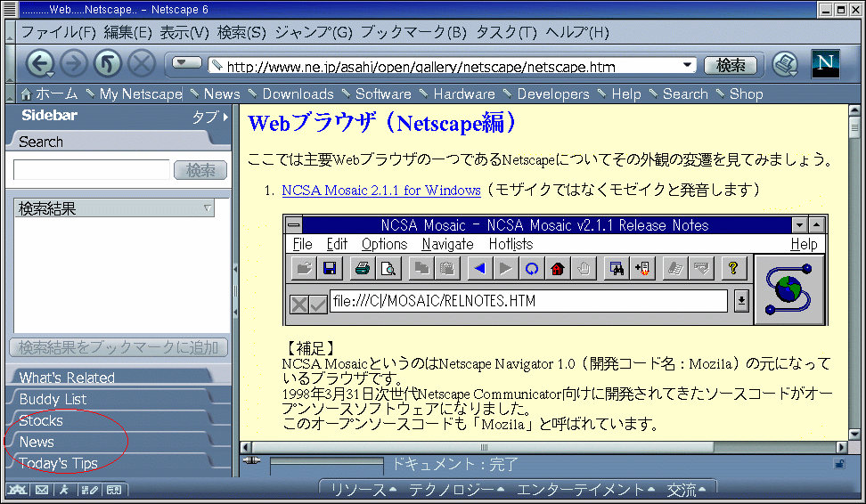
Task: Click the page bookmark icon beside URL
Action: pos(217,65)
